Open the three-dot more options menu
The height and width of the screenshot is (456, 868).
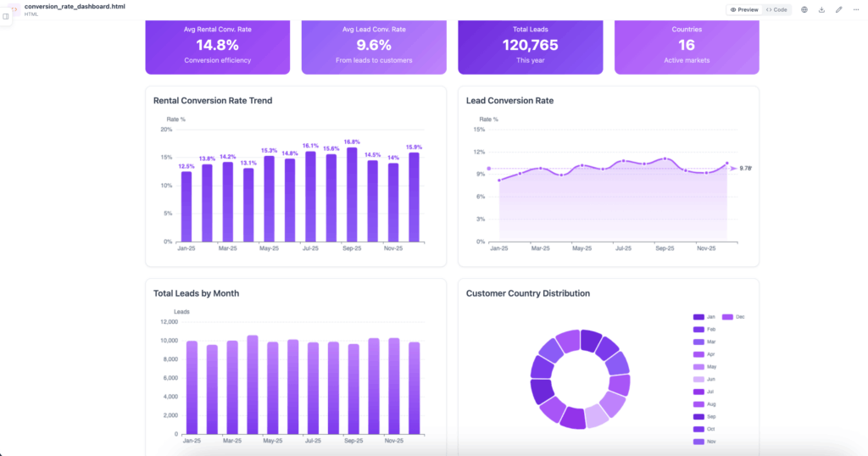click(856, 9)
